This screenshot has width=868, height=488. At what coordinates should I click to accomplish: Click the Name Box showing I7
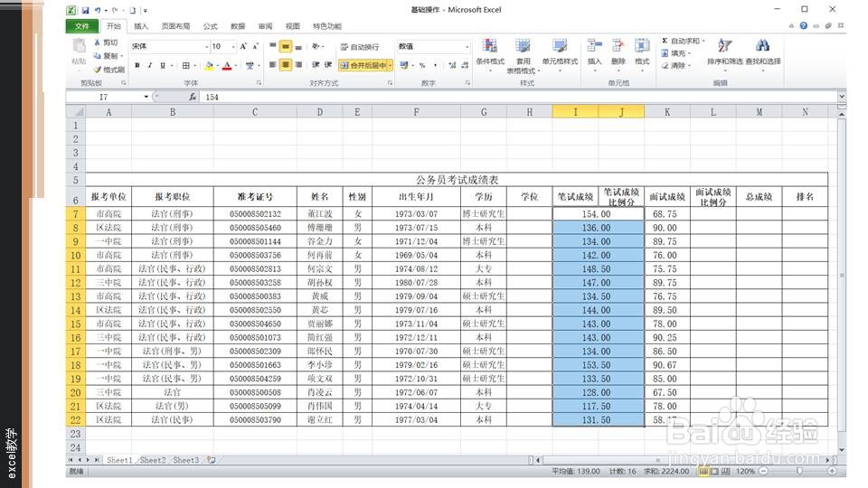(103, 97)
